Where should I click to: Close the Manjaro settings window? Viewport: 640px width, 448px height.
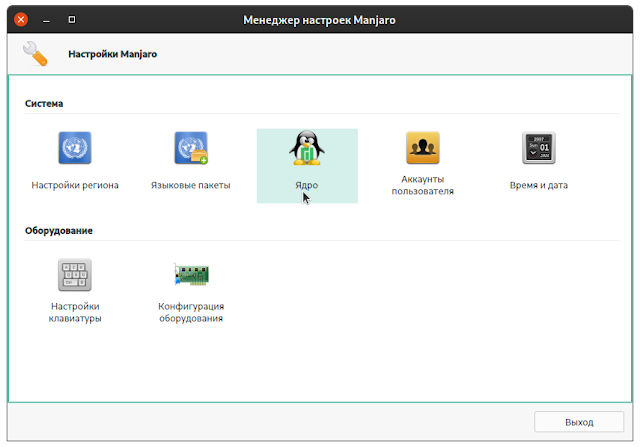click(21, 20)
